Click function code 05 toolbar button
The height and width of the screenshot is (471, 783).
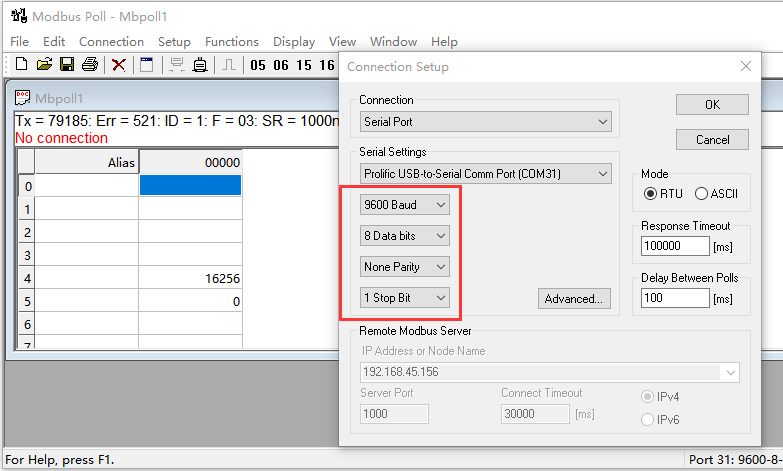tap(258, 65)
